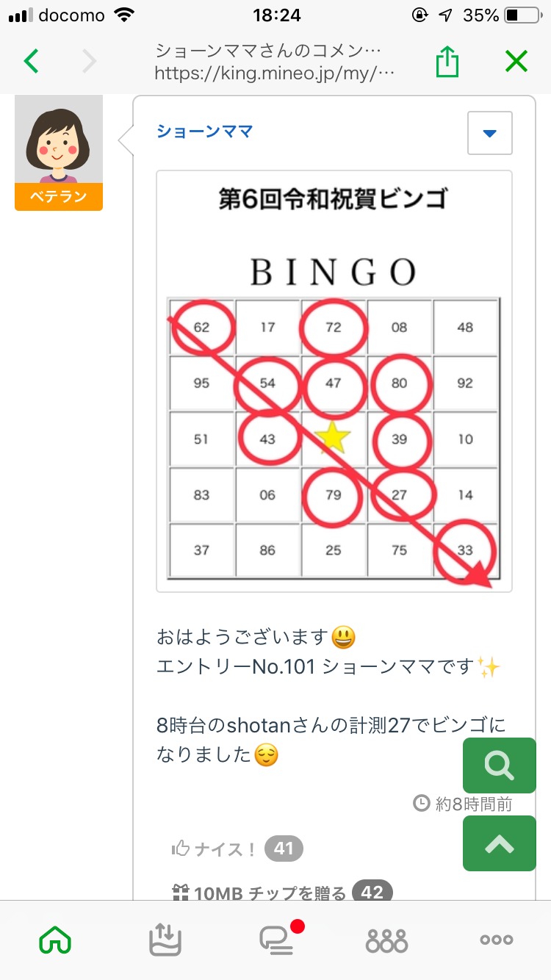The image size is (551, 980).
Task: View the 41 ナイス count badge
Action: (284, 849)
